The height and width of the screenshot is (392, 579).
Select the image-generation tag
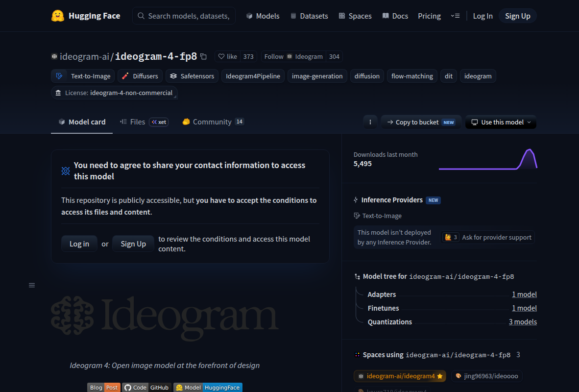click(x=317, y=76)
